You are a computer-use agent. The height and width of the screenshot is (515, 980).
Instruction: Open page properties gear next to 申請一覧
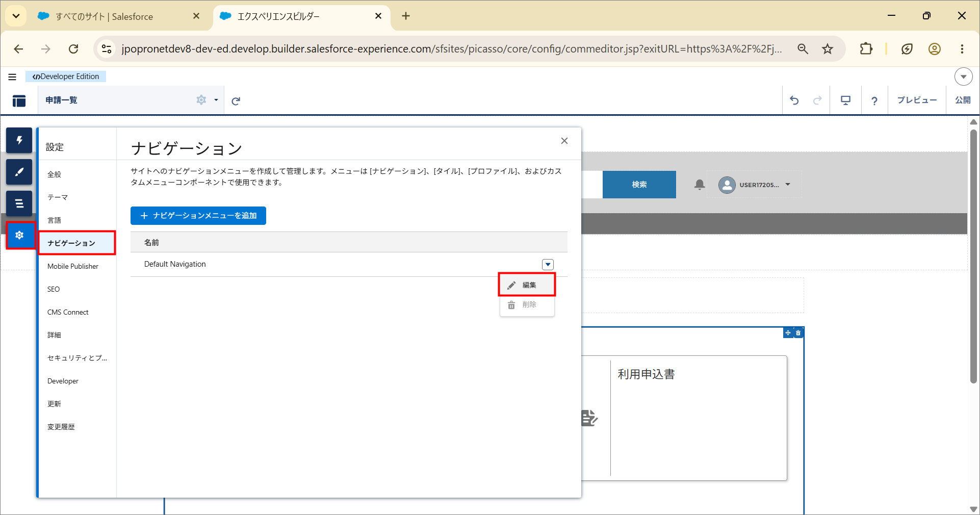[201, 100]
